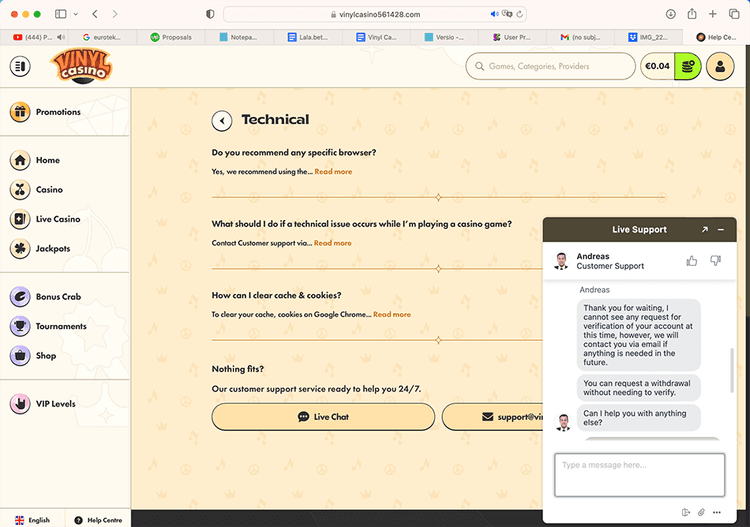The image size is (750, 527).
Task: Click the Casino cherries icon
Action: (20, 190)
